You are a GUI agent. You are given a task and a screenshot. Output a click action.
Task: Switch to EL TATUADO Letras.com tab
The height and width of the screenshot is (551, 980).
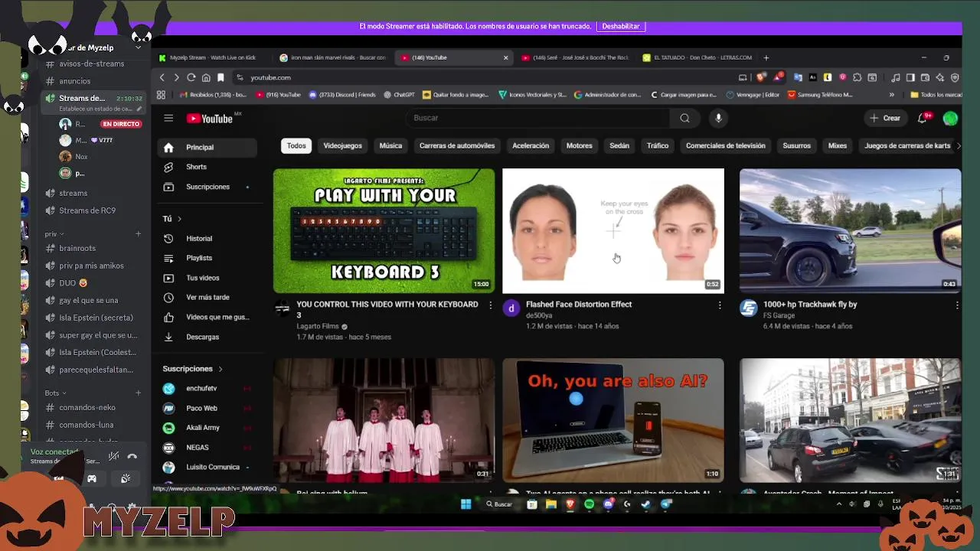pos(697,57)
